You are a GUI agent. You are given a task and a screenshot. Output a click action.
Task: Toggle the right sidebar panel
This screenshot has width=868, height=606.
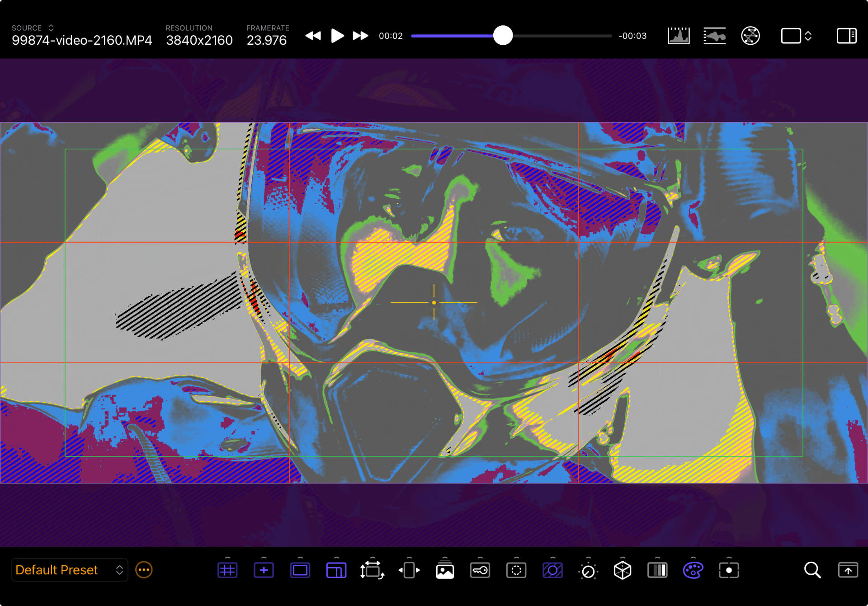click(x=846, y=36)
